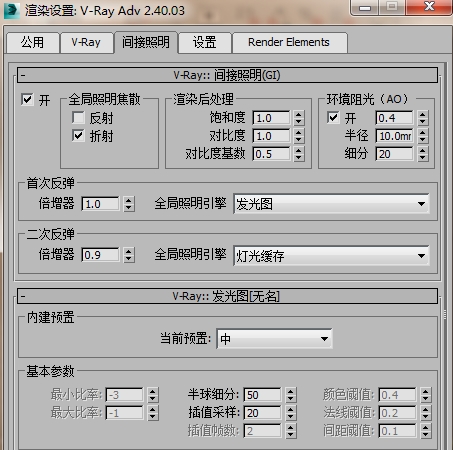Screen dimensions: 453x450
Task: Open the 当前预置 dropdown showing 中
Action: pyautogui.click(x=274, y=339)
